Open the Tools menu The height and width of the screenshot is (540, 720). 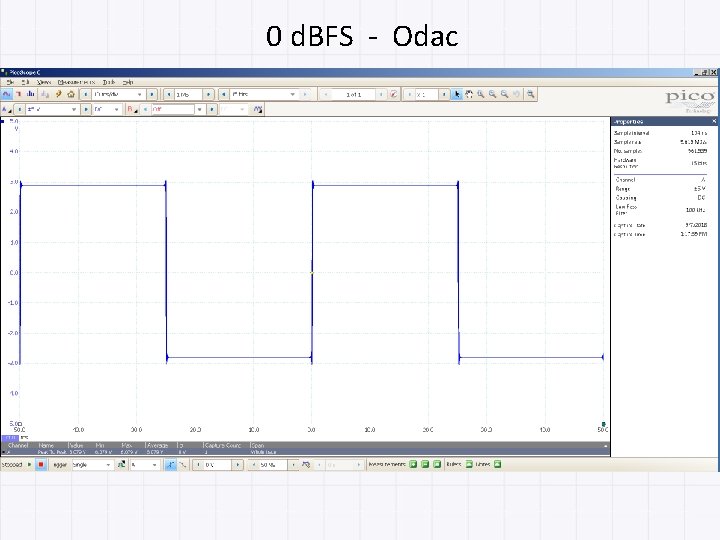[109, 82]
